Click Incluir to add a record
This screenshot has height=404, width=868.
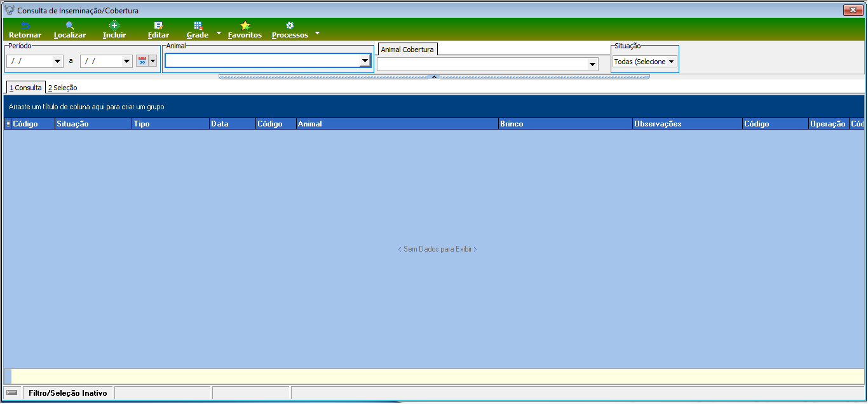tap(114, 30)
